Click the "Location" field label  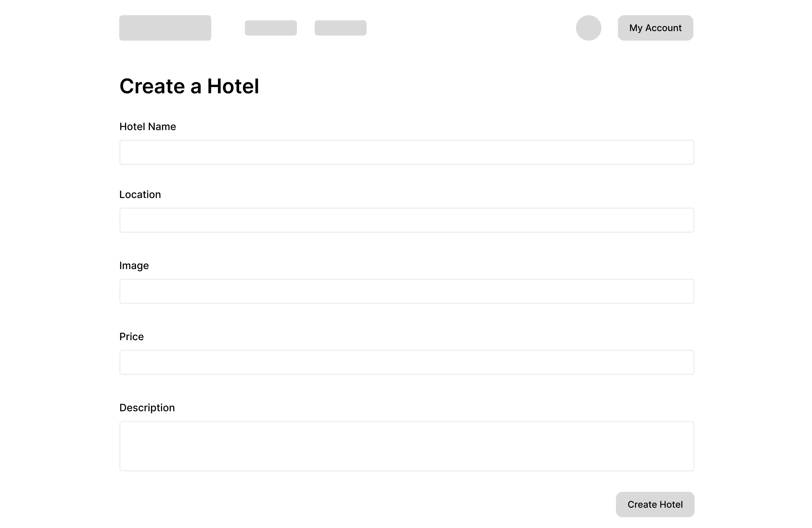tap(140, 195)
